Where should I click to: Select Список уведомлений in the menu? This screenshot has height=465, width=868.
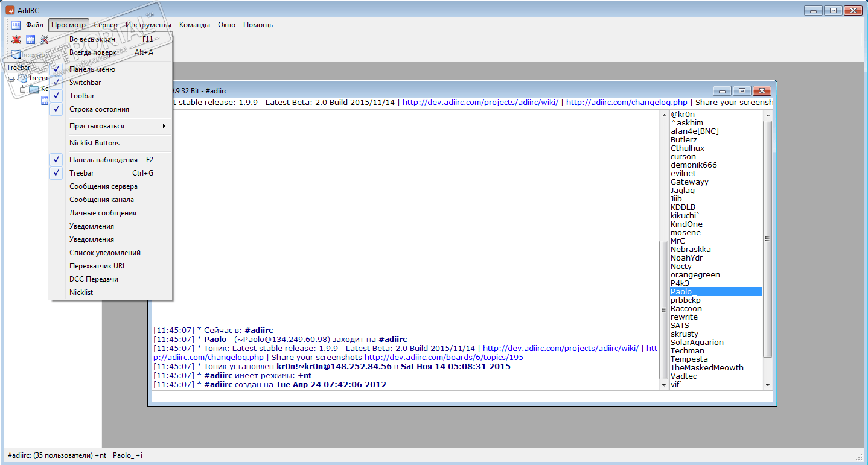click(110, 253)
